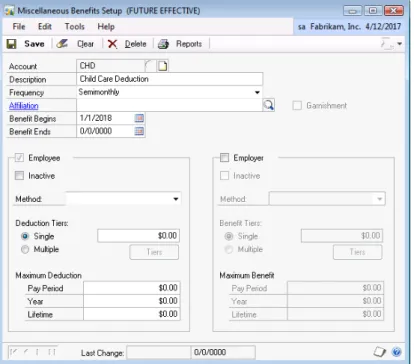Open the Tools menu
This screenshot has width=414, height=364.
point(75,26)
